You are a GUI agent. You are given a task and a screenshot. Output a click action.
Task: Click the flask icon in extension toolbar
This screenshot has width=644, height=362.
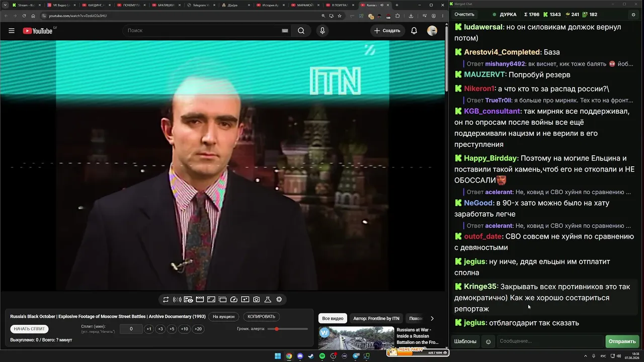pos(268,300)
